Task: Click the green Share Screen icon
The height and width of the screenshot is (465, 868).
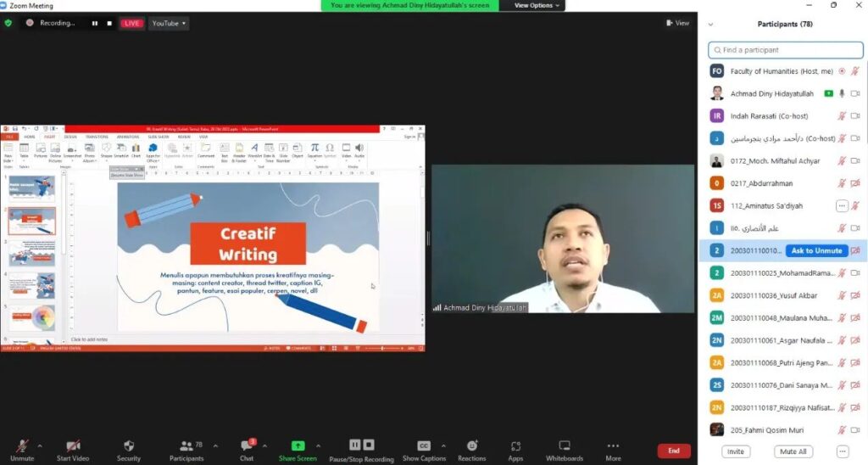Action: tap(298, 446)
